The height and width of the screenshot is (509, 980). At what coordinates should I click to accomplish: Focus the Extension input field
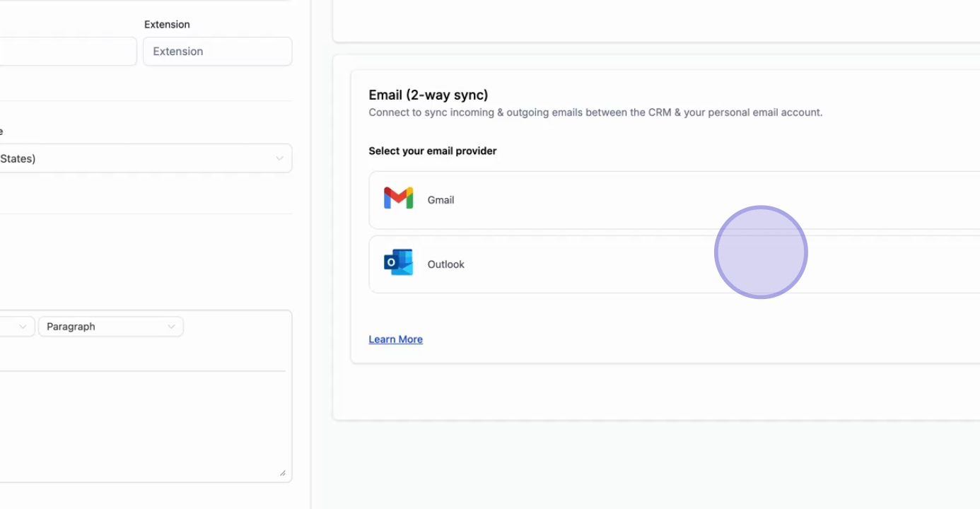[217, 52]
